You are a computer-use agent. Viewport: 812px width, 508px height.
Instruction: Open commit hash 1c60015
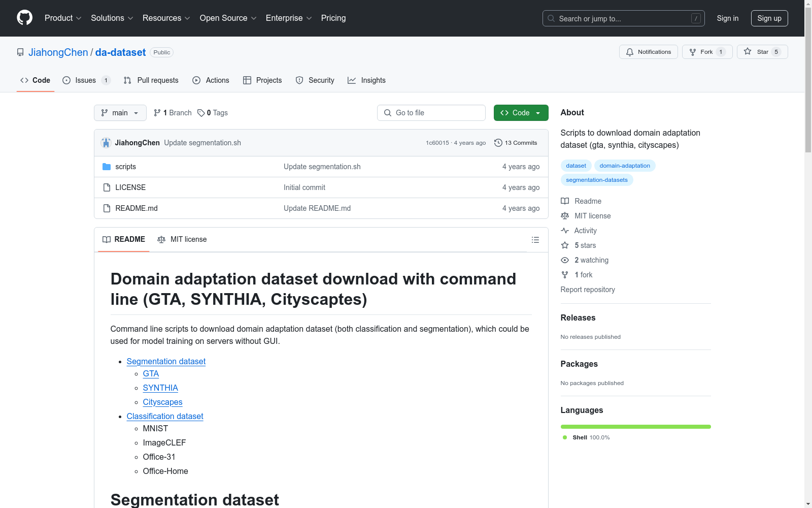coord(437,143)
